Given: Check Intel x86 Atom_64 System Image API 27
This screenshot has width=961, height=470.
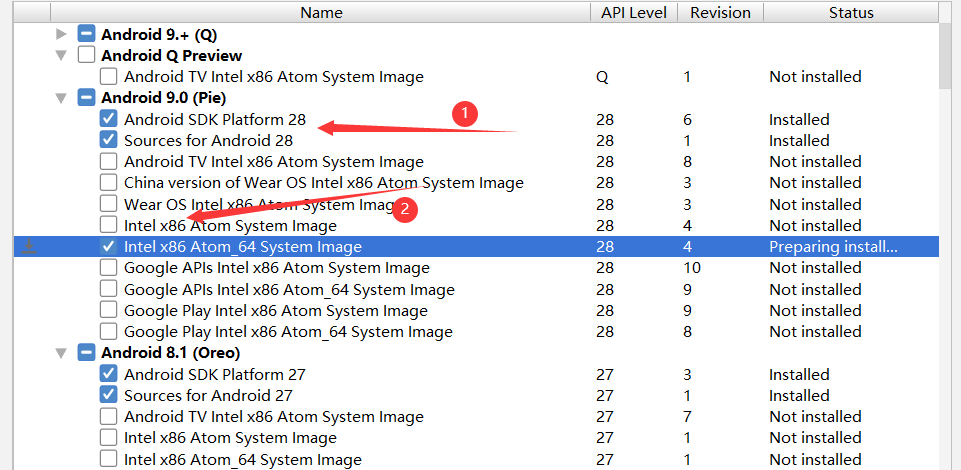Looking at the screenshot, I should [108, 459].
